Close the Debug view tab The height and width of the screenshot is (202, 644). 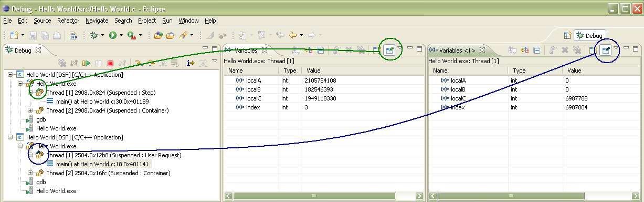point(38,50)
